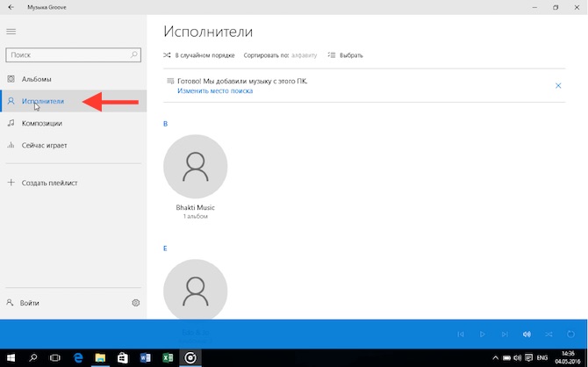Open the hamburger navigation menu
Screen dimensions: 588x367
11,32
